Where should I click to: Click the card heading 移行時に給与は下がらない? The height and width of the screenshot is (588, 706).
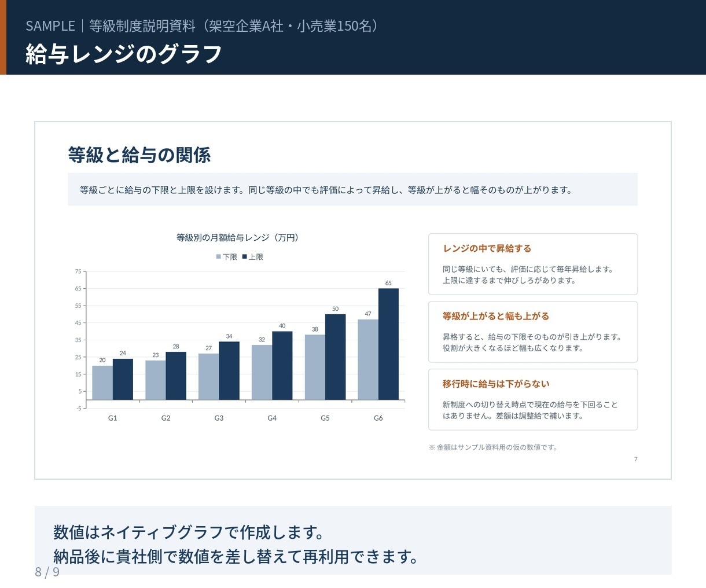pos(496,384)
